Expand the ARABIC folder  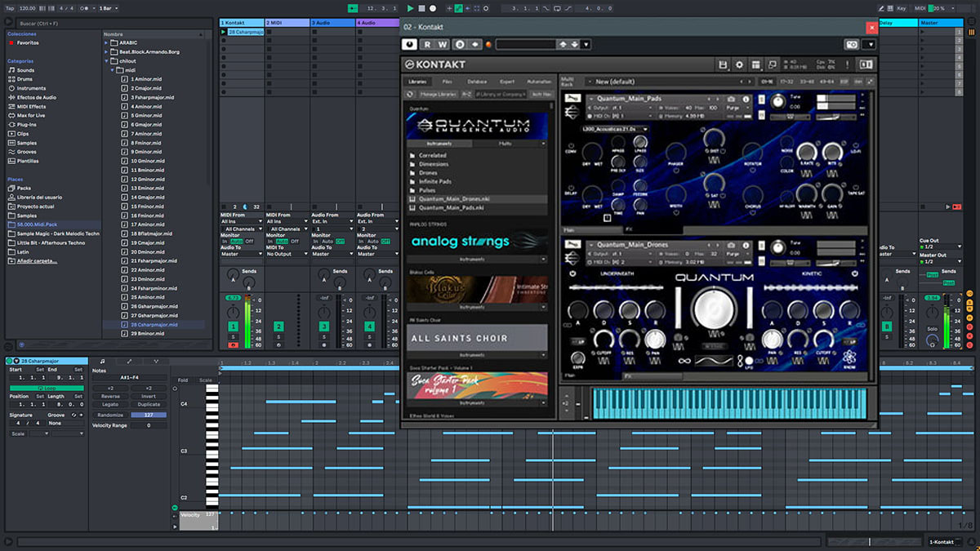coord(107,42)
